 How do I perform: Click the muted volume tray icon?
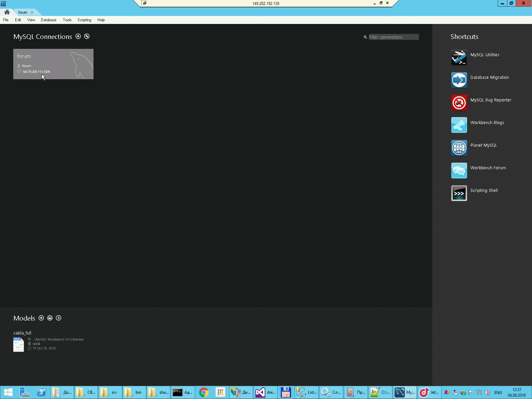[487, 393]
